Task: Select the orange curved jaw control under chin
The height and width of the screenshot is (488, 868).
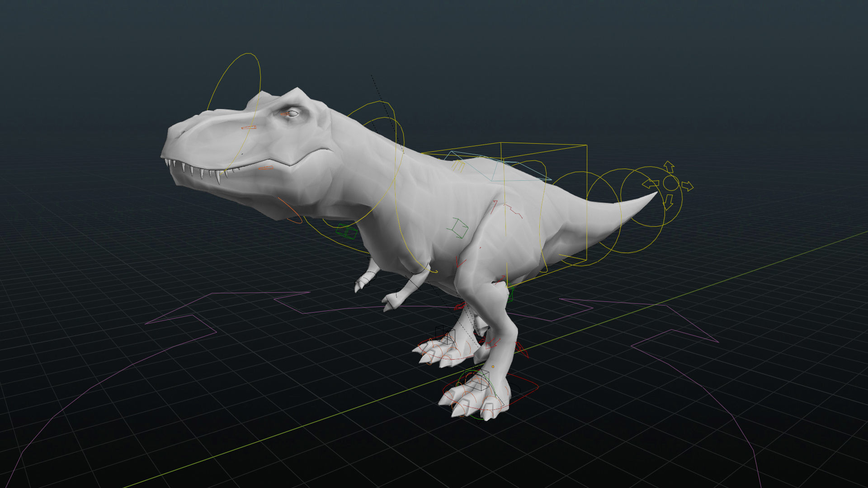Action: (x=289, y=211)
